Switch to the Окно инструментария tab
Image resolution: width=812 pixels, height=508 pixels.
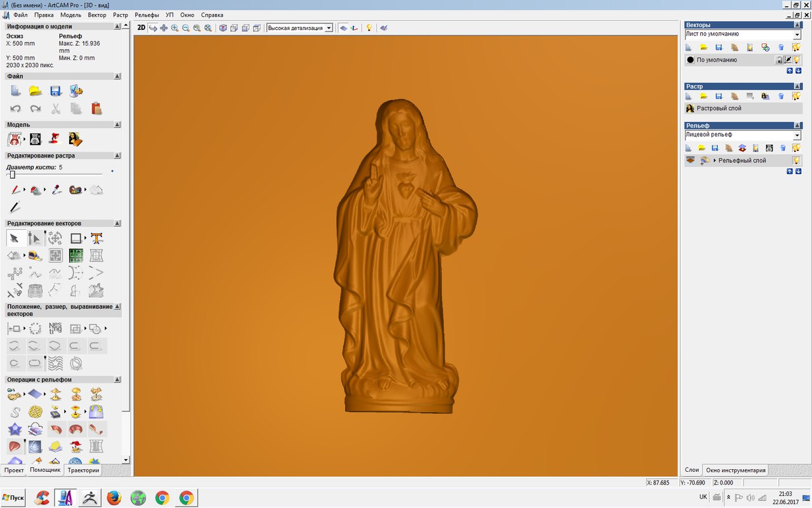[x=735, y=471]
